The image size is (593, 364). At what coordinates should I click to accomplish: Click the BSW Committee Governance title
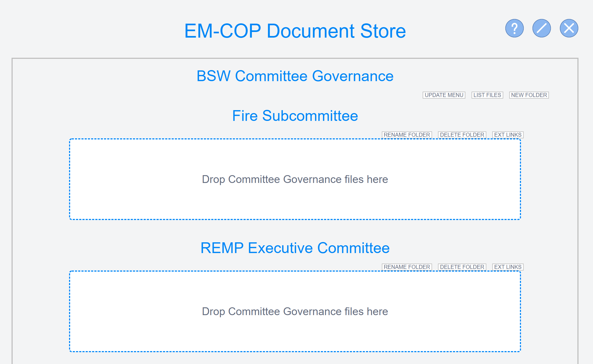click(295, 76)
